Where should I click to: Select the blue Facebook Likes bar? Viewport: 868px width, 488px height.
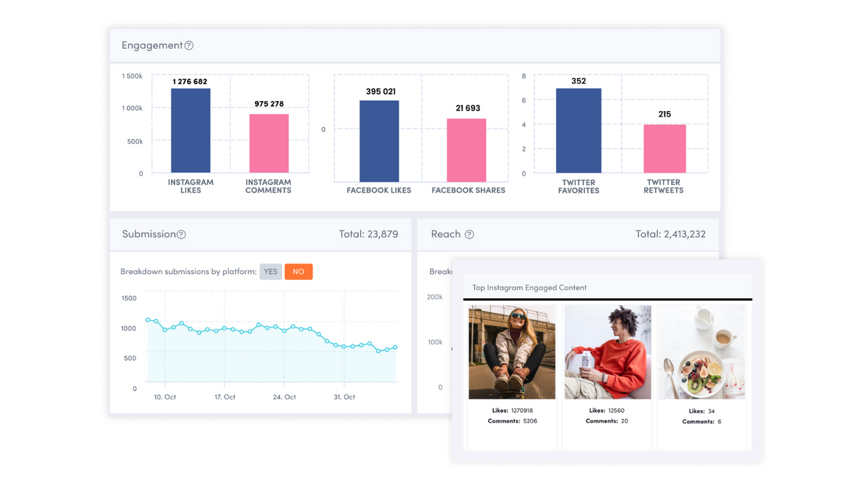coord(379,141)
